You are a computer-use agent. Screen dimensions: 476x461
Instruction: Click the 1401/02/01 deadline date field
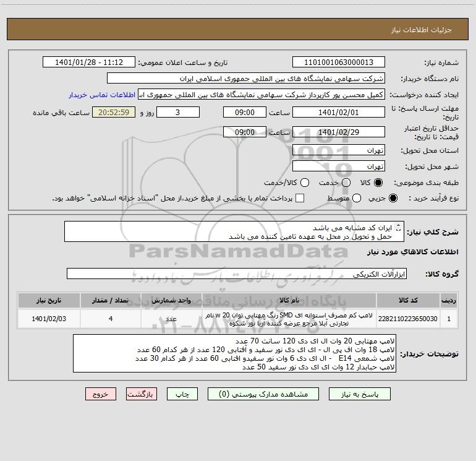339,112
